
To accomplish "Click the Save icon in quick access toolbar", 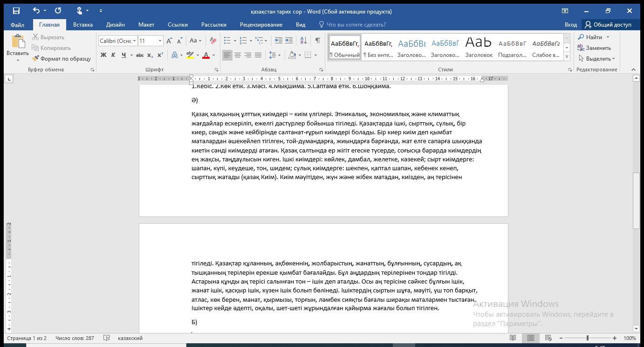I will [x=16, y=10].
